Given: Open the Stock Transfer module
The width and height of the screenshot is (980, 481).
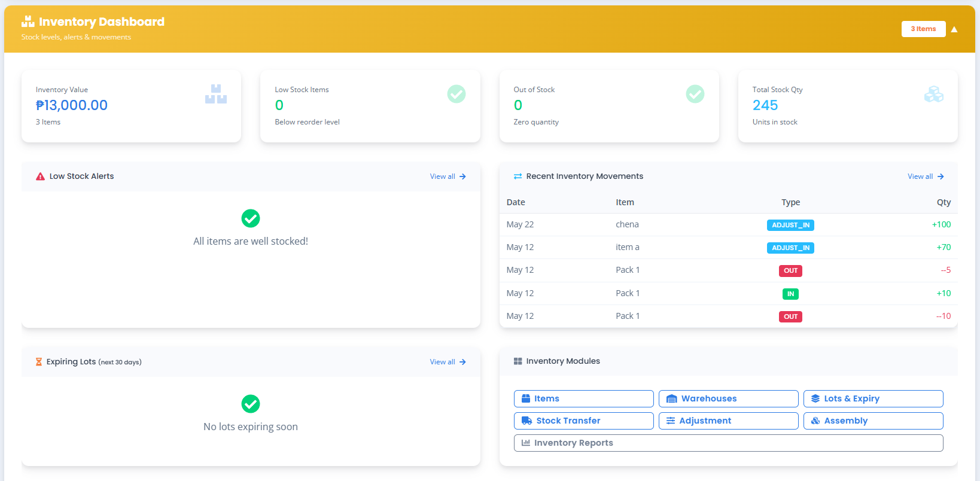Looking at the screenshot, I should coord(584,421).
